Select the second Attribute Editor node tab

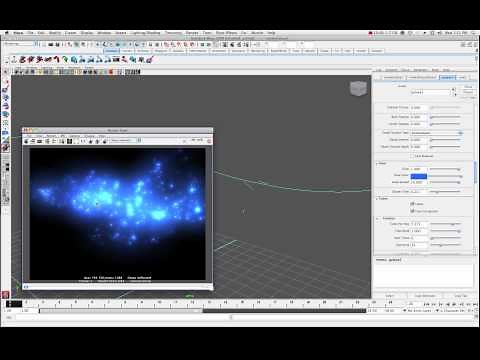pos(422,77)
